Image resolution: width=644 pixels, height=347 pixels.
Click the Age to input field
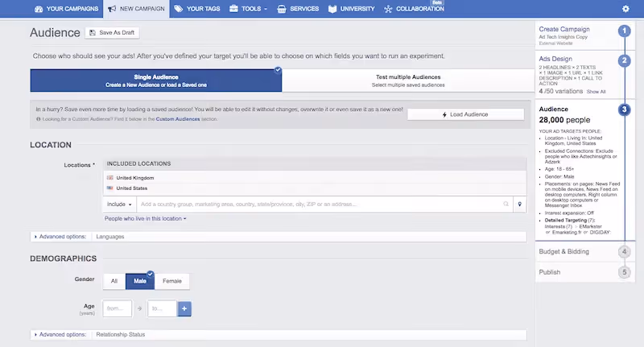pyautogui.click(x=163, y=308)
